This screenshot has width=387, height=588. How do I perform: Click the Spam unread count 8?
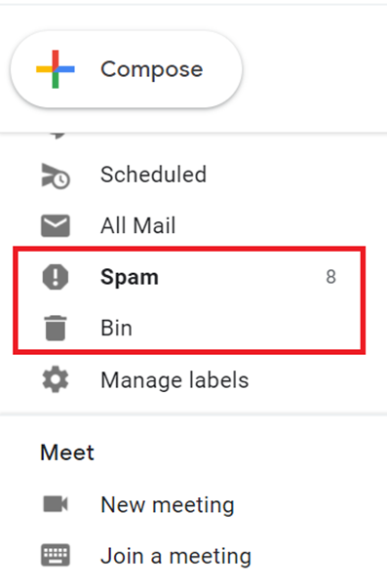[x=330, y=277]
